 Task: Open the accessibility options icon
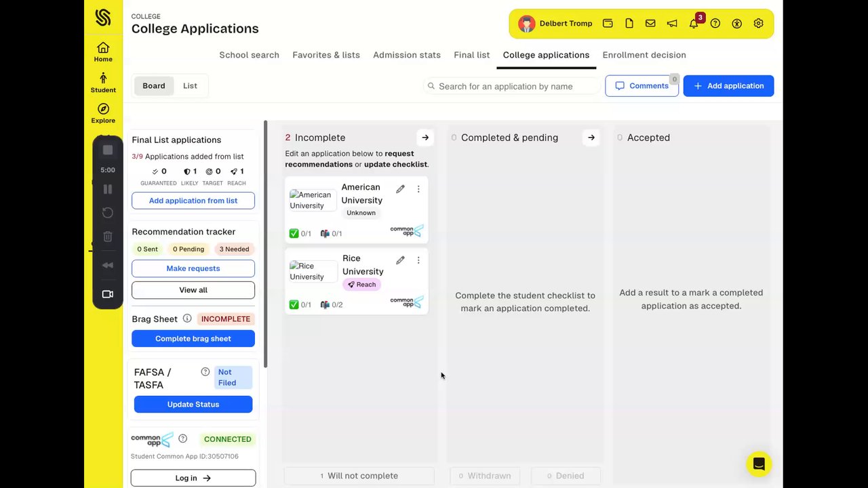[x=737, y=24]
